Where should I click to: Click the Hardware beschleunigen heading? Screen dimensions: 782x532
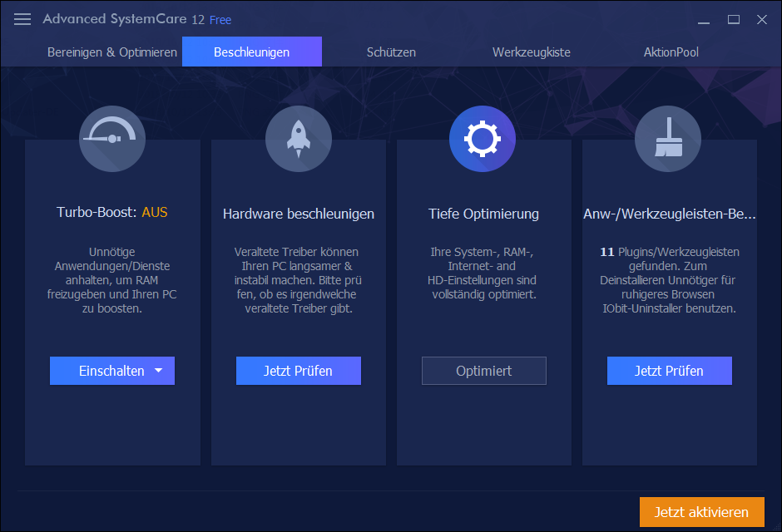298,214
